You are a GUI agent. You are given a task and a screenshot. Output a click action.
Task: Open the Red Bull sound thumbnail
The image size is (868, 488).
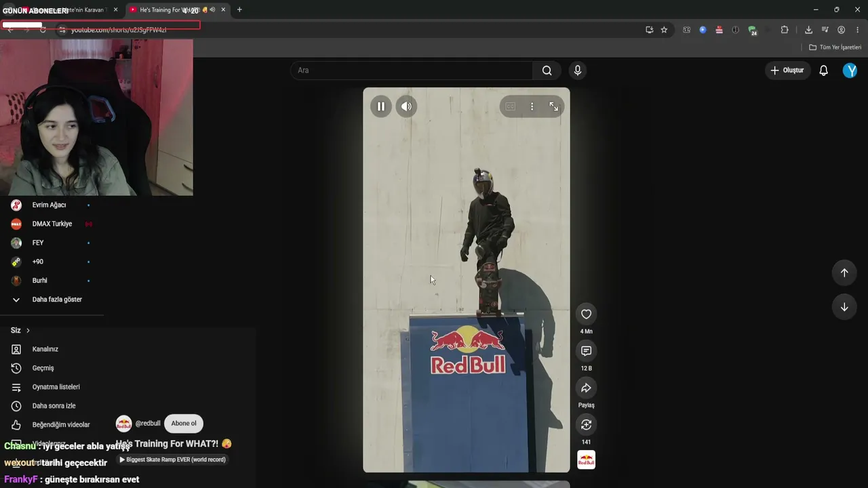tap(586, 460)
